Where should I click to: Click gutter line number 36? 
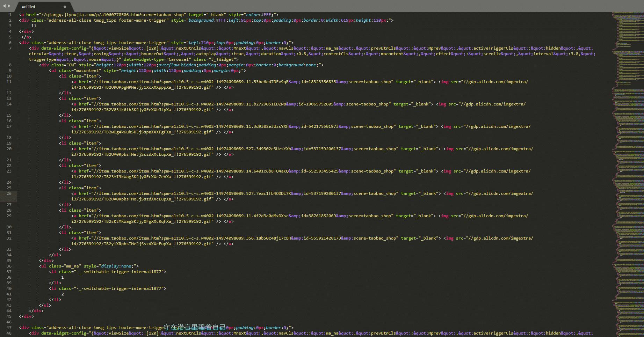(x=9, y=266)
